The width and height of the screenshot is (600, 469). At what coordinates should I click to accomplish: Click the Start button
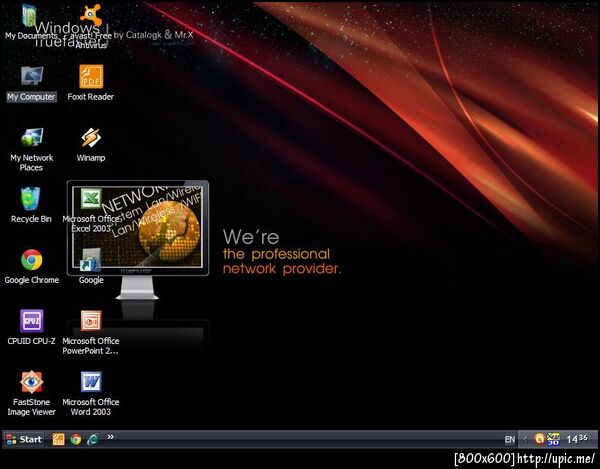[24, 439]
